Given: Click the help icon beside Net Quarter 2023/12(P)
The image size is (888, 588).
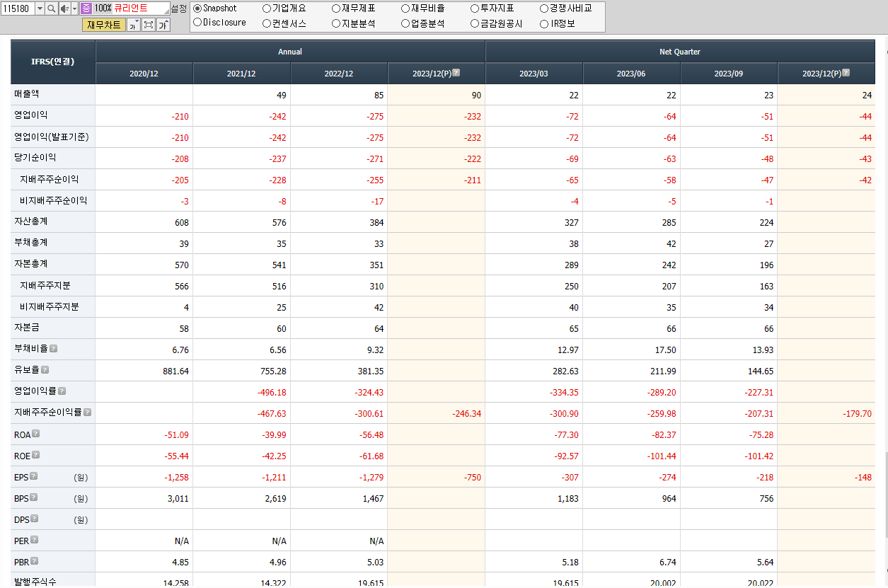Looking at the screenshot, I should pyautogui.click(x=846, y=72).
